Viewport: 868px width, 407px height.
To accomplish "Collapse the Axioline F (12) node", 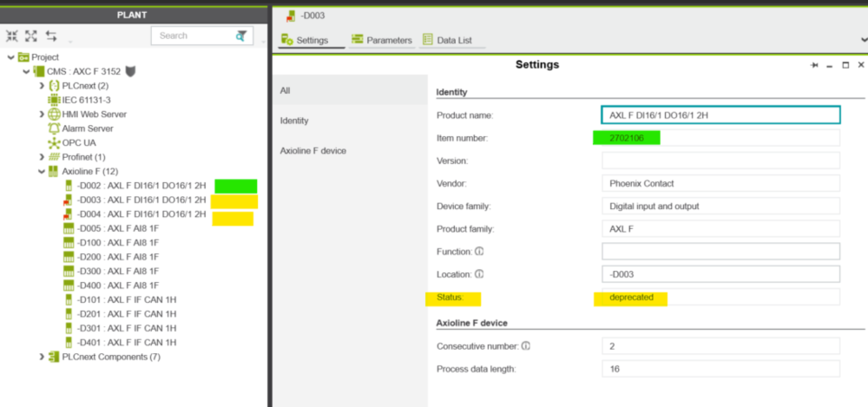I will [42, 171].
